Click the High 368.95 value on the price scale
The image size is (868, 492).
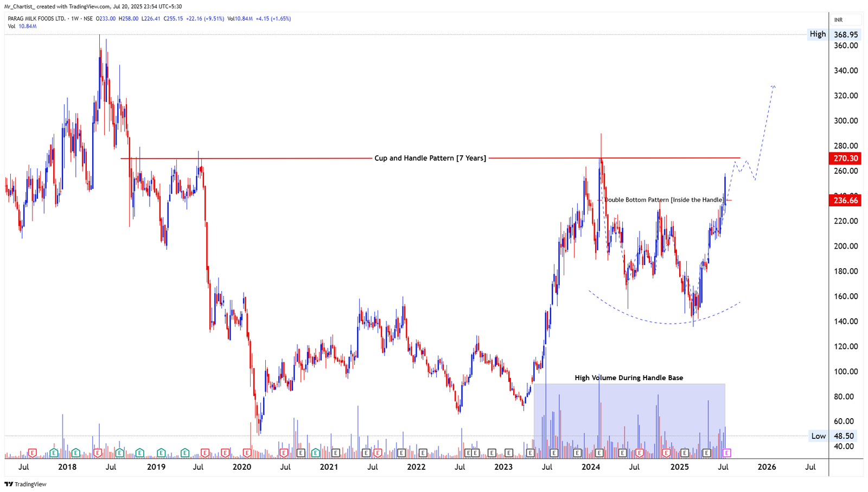[845, 34]
